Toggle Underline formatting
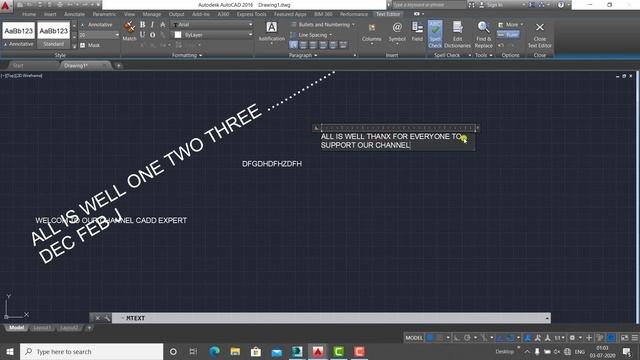 pos(142,35)
